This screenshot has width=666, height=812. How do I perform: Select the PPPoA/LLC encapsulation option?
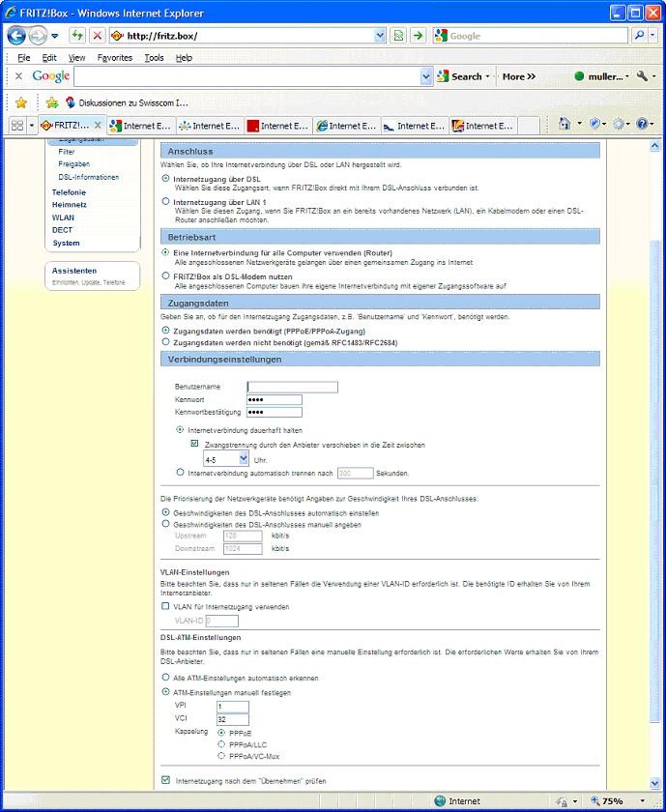coord(223,744)
